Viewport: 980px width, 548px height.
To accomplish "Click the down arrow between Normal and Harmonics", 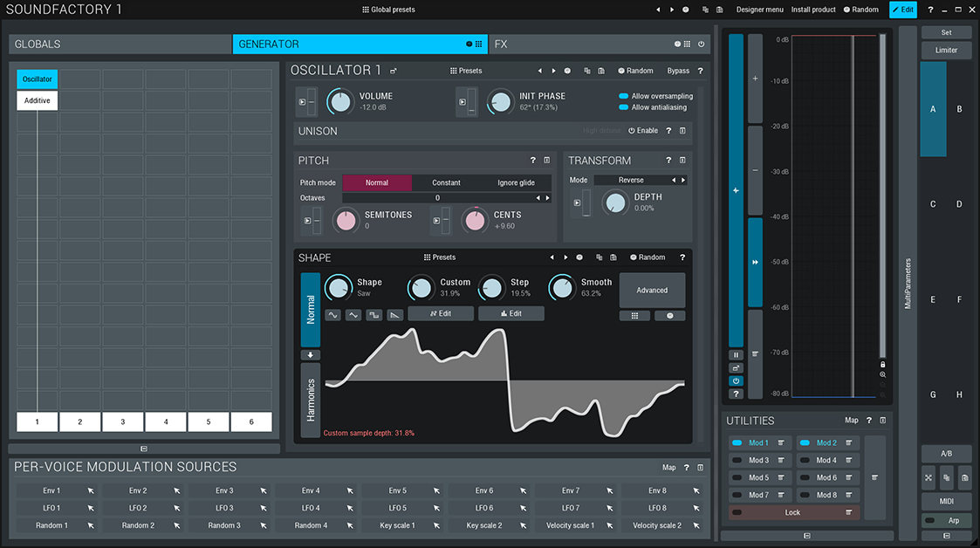I will click(x=310, y=355).
